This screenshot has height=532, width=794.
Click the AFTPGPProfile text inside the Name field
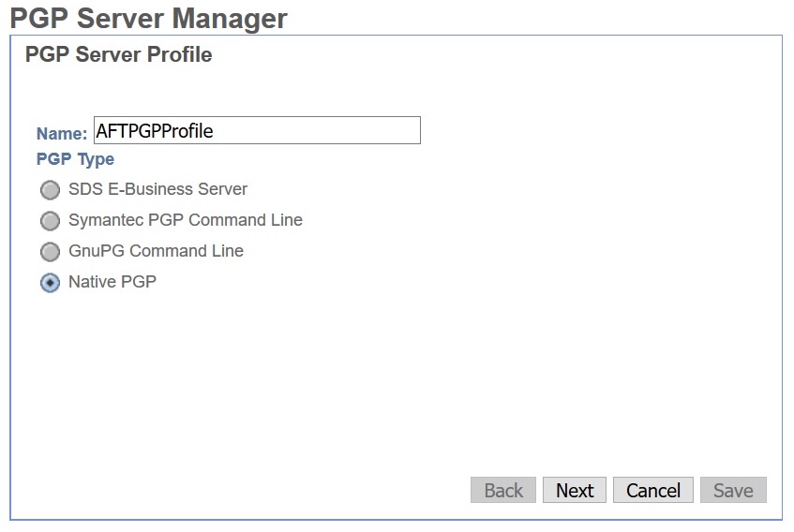tap(155, 131)
